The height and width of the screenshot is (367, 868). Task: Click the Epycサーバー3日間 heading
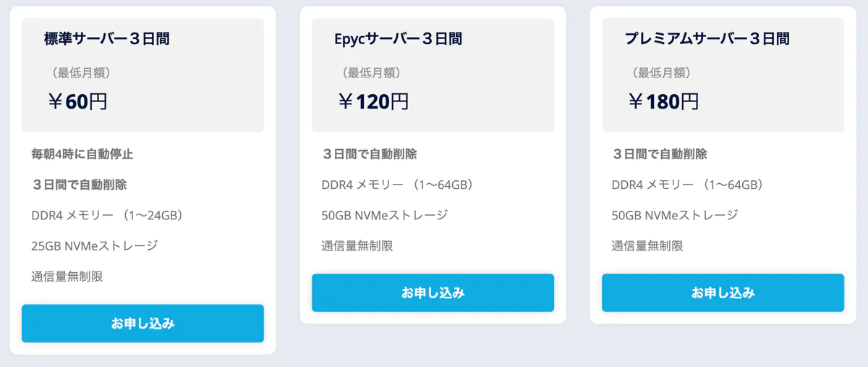(398, 39)
